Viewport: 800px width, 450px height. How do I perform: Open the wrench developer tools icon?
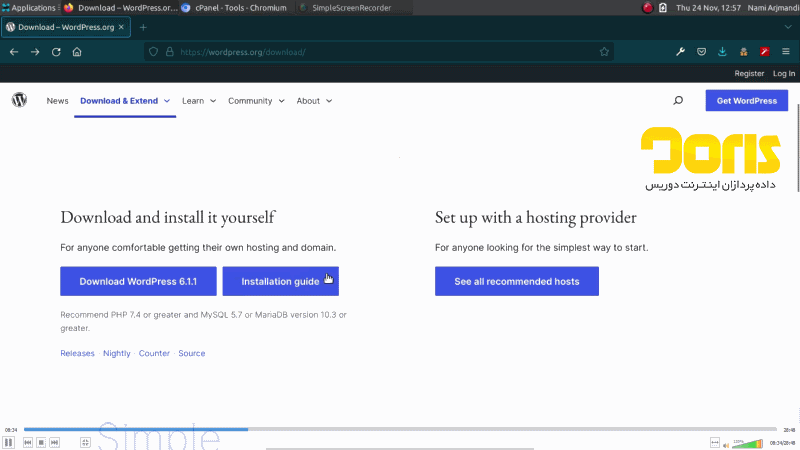click(680, 52)
